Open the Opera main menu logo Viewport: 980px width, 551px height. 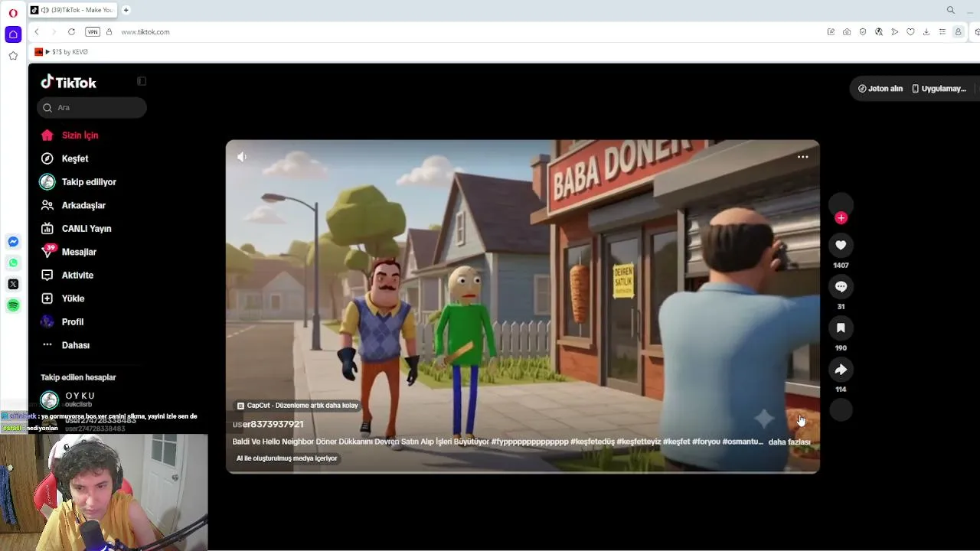[x=13, y=13]
